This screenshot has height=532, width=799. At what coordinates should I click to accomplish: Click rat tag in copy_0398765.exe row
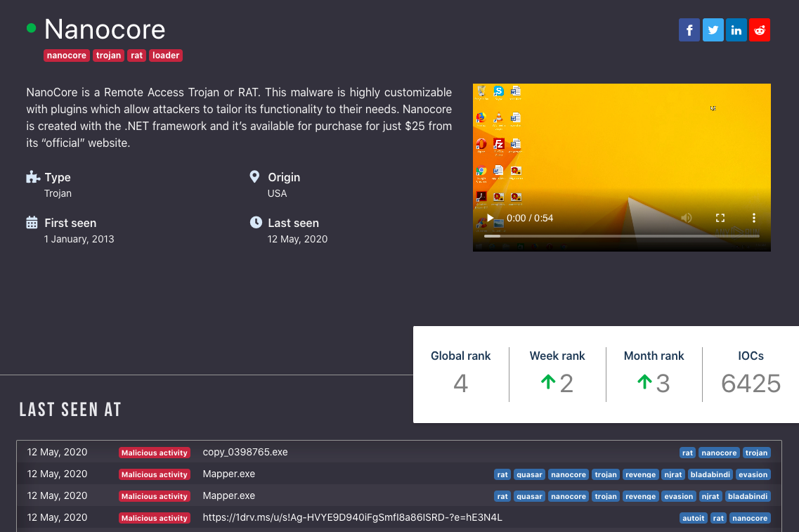coord(687,453)
